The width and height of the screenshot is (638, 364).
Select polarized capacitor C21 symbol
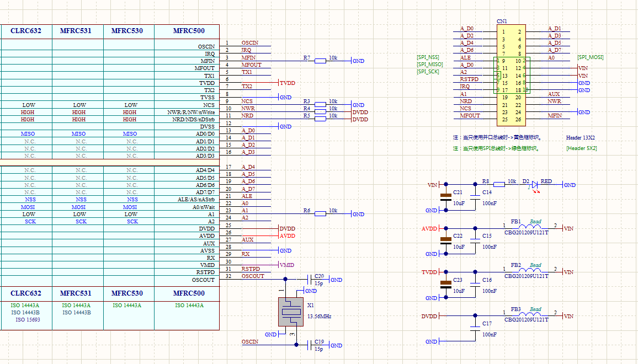point(446,197)
